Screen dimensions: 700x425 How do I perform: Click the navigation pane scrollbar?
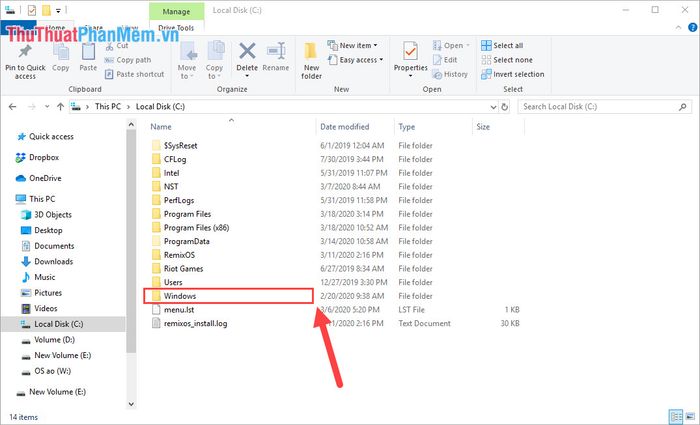click(131, 241)
